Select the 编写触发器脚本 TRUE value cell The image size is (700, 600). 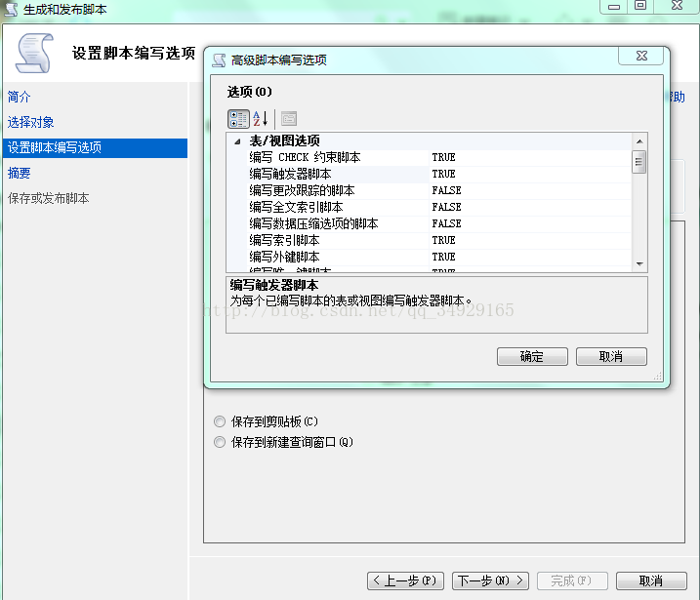click(443, 174)
